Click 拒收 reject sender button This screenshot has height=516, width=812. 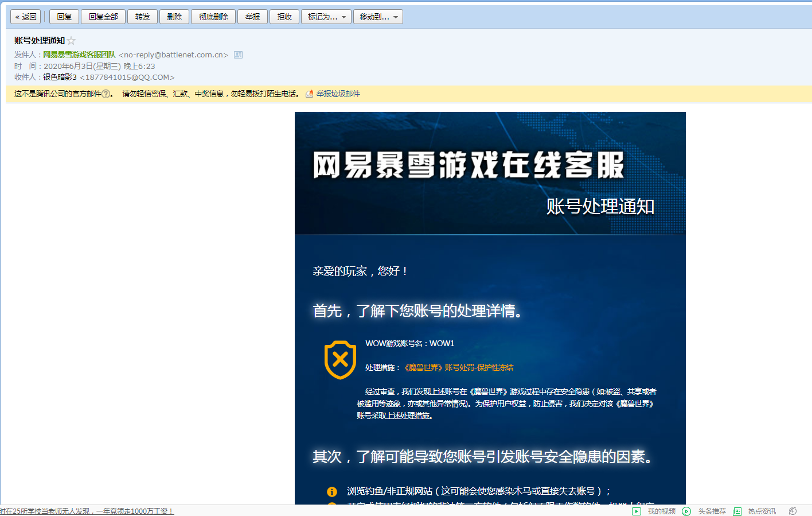(284, 17)
